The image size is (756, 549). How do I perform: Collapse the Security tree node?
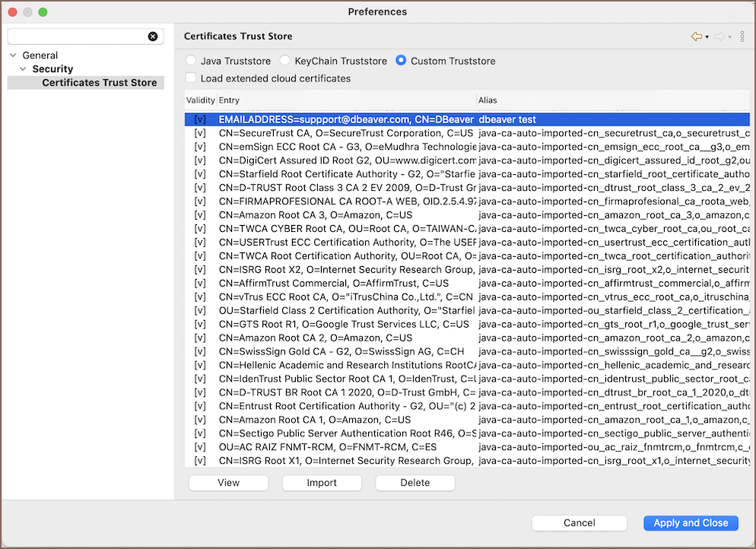click(x=23, y=69)
